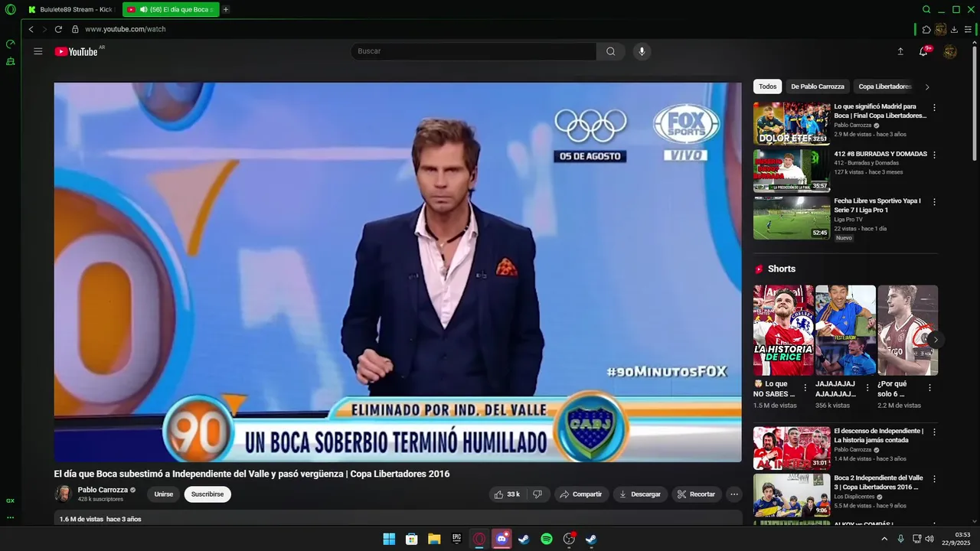
Task: Open YouTube notifications bell
Action: point(923,51)
